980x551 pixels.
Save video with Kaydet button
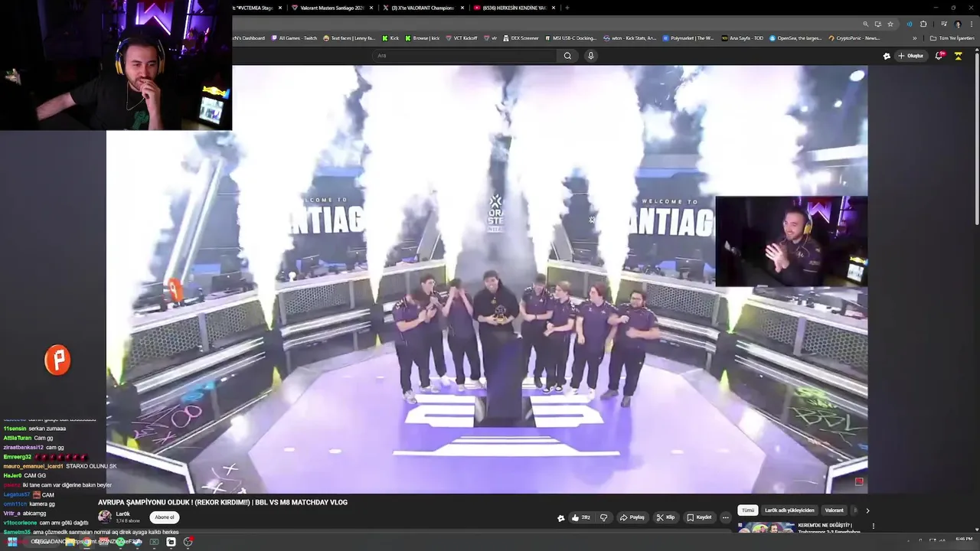[x=699, y=517]
